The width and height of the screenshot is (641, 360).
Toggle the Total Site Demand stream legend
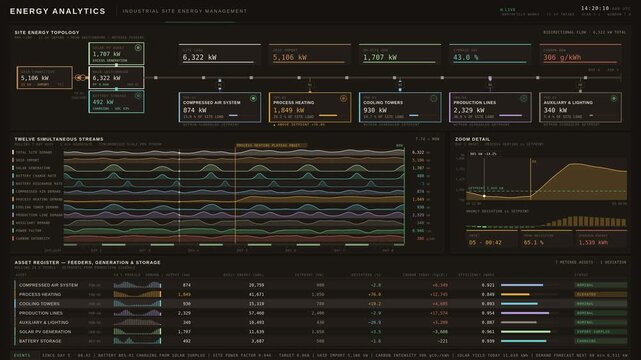(x=33, y=152)
